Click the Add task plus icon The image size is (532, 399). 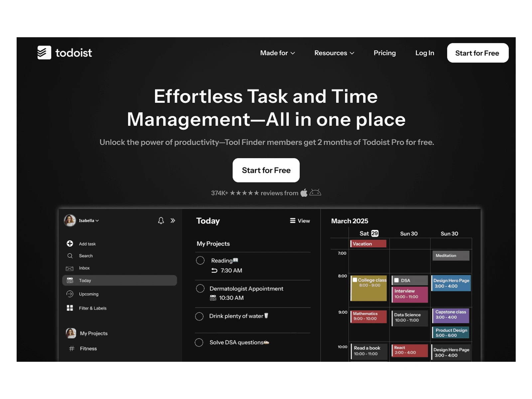[x=70, y=244]
